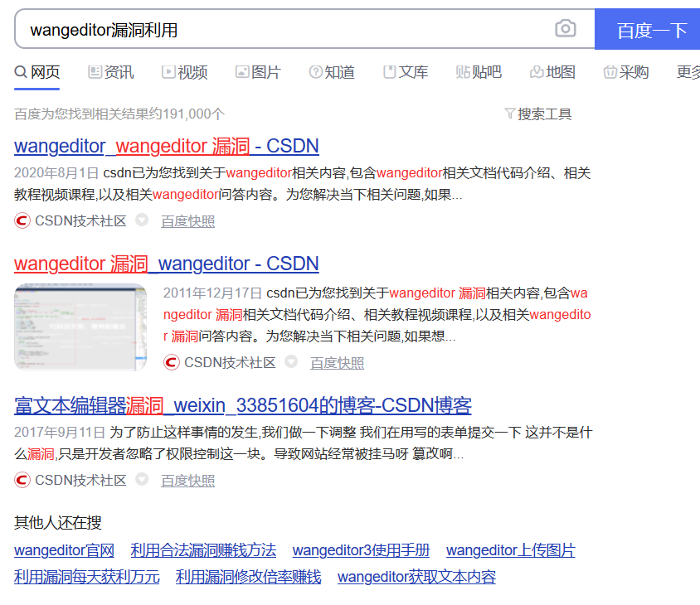Click the funnel icon beside 搜索工具
Viewport: 700px width, 605px height.
click(510, 114)
